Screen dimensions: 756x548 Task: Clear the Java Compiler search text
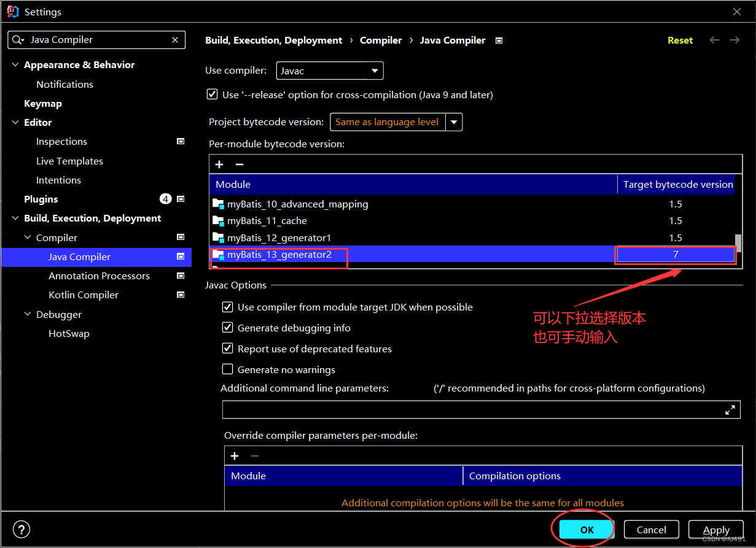[x=175, y=40]
